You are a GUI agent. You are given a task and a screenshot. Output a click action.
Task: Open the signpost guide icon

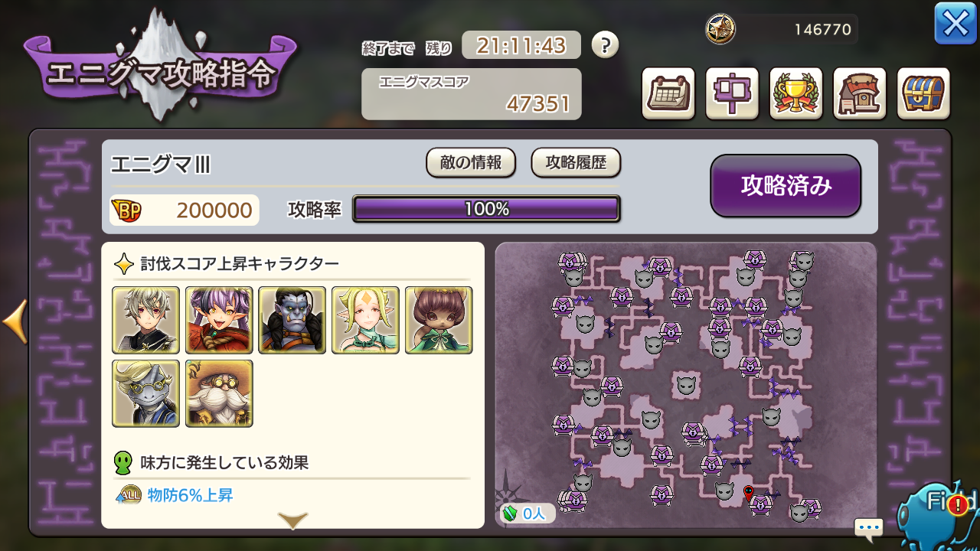tap(732, 93)
